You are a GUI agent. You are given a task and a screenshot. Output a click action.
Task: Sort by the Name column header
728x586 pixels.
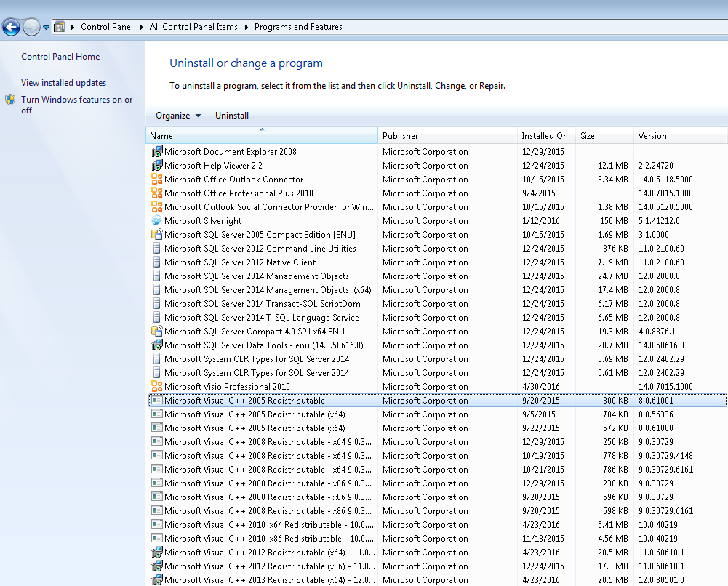(262, 135)
